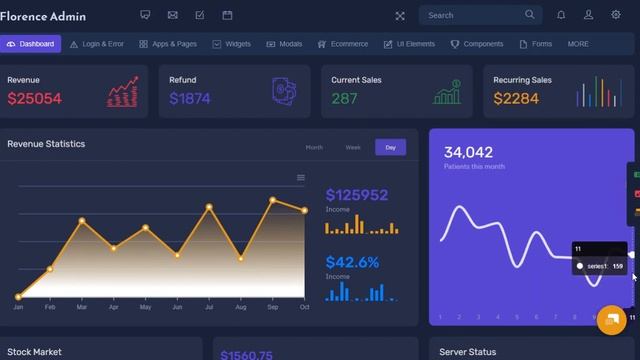Open the Forms menu
The image size is (640, 360).
point(536,44)
